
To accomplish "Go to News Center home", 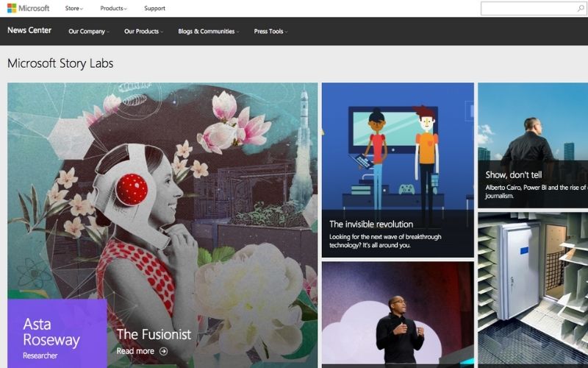I will pos(29,30).
